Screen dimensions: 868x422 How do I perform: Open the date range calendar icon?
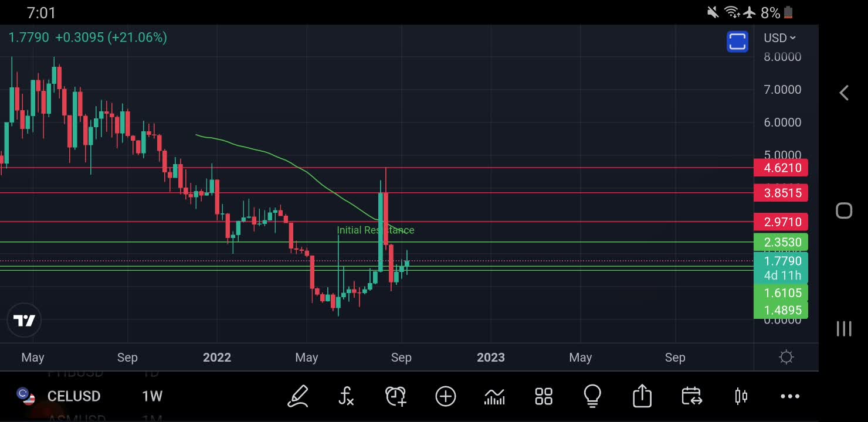pyautogui.click(x=691, y=396)
